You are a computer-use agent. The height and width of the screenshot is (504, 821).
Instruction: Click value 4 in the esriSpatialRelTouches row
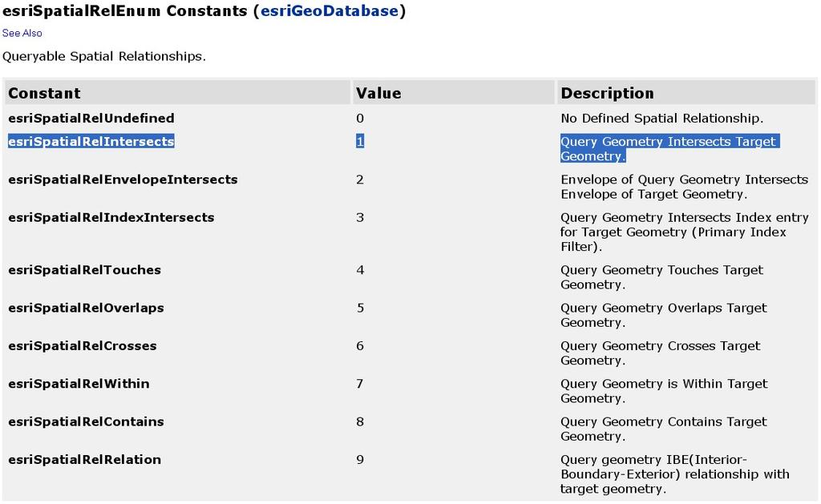coord(360,270)
